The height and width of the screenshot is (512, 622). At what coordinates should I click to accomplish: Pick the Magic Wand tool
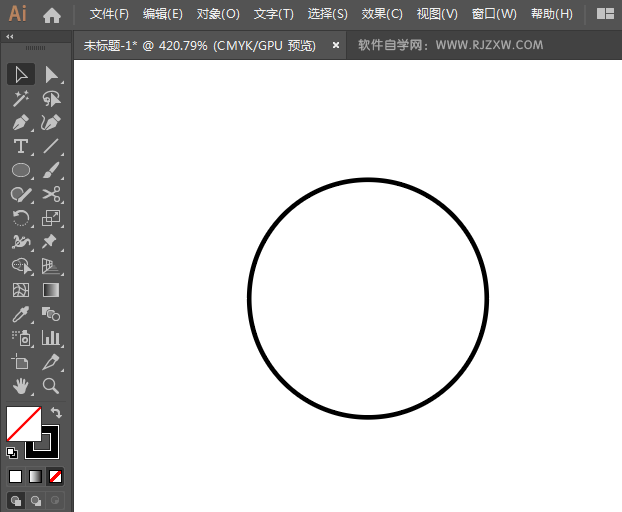tap(21, 98)
